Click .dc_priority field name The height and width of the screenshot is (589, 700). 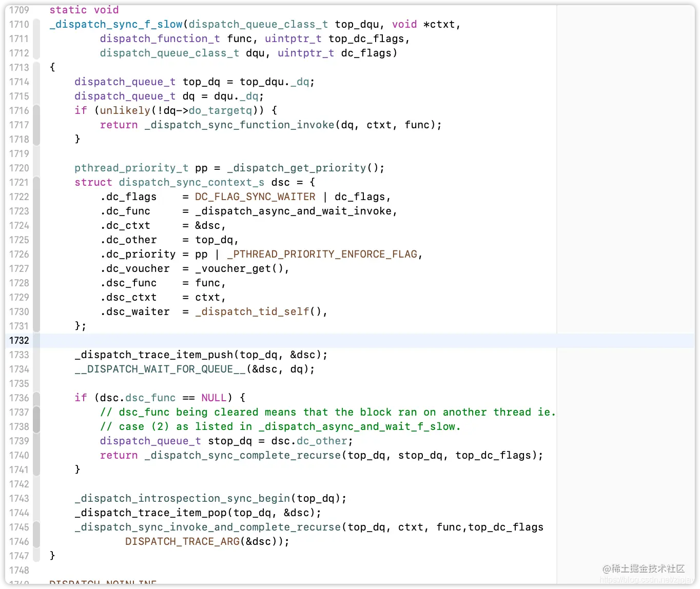point(138,254)
